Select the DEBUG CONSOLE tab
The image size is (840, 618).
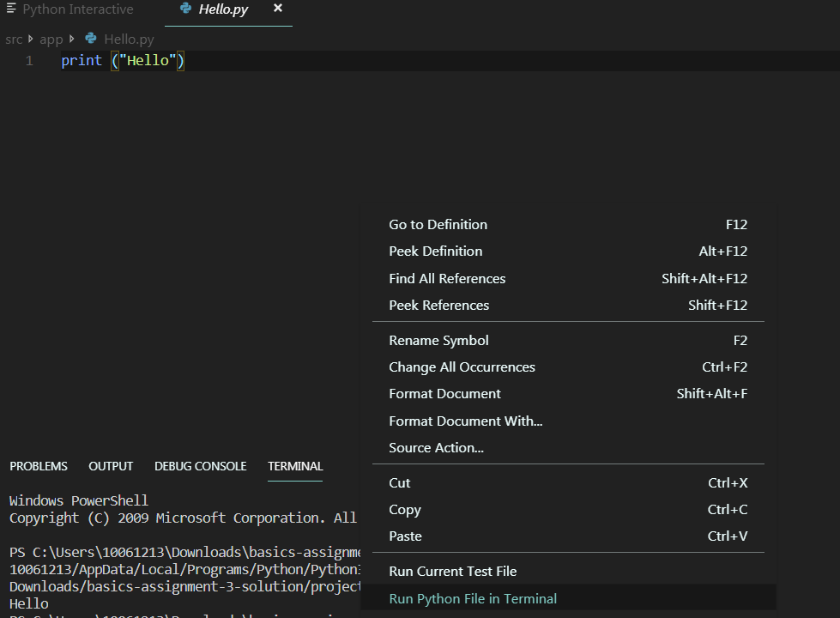tap(200, 466)
